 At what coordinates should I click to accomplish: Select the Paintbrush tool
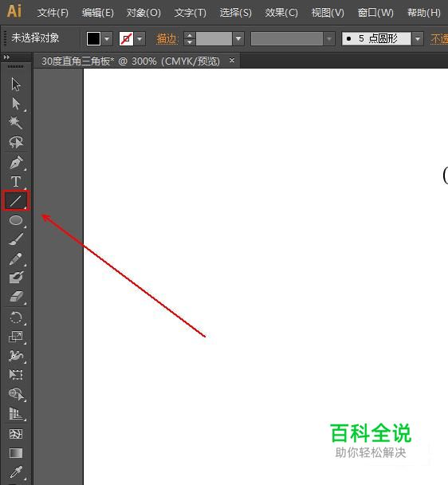16,239
